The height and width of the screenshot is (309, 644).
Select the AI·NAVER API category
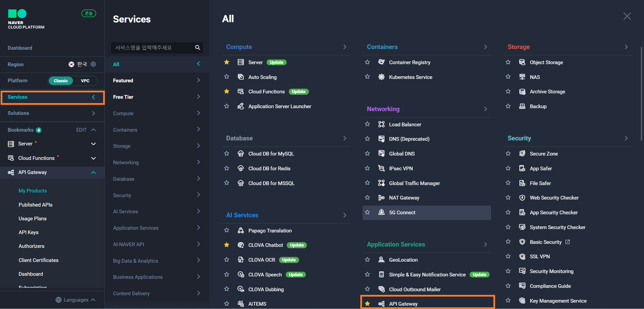coord(157,244)
